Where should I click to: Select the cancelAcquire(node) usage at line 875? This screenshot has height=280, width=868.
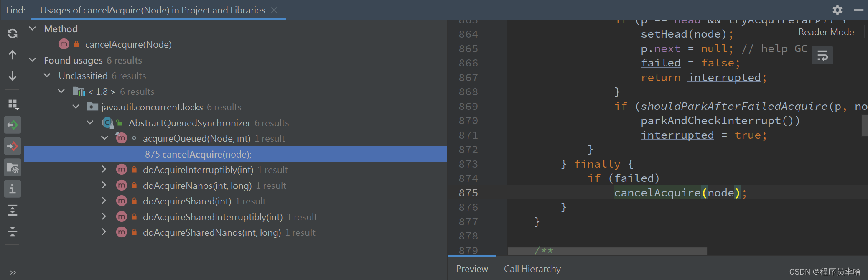tap(198, 154)
